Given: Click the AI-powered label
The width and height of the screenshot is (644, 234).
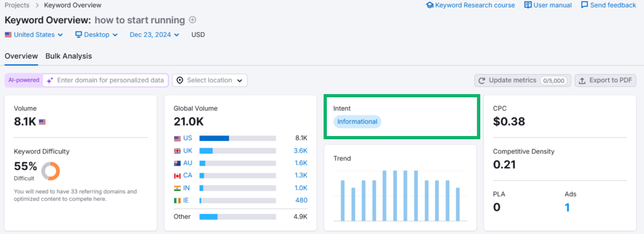Looking at the screenshot, I should (24, 81).
